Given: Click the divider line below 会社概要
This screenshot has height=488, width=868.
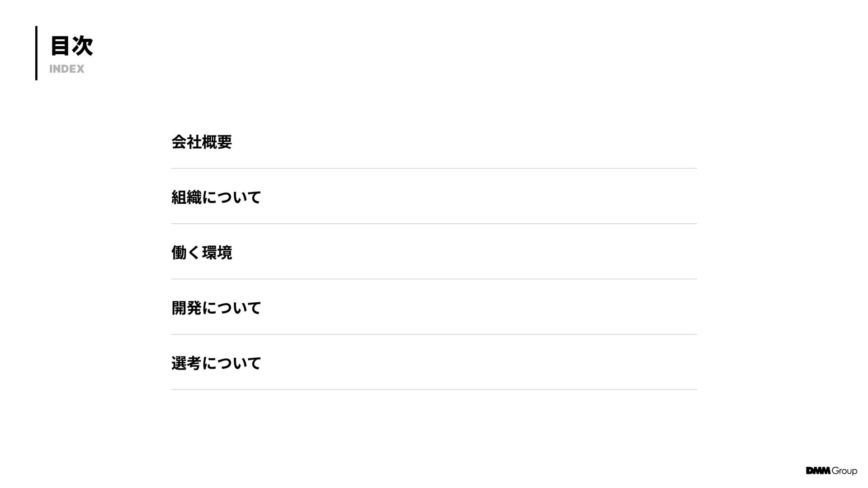Looking at the screenshot, I should [434, 169].
